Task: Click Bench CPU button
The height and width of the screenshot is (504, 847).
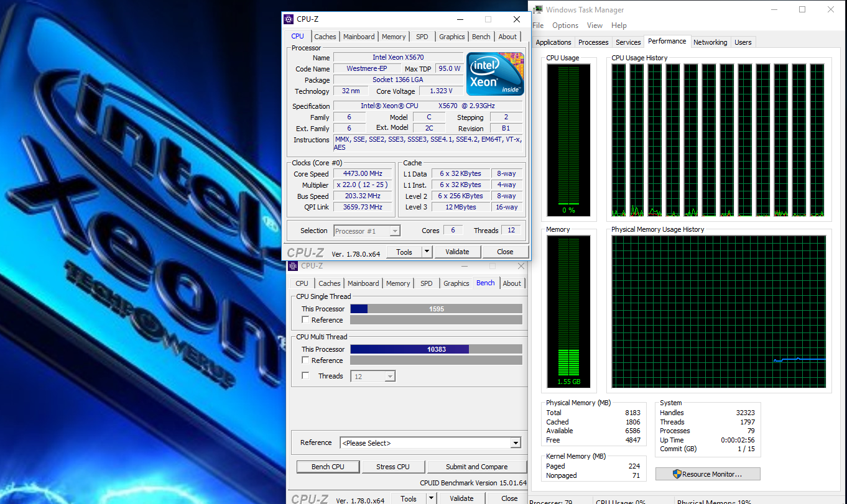Action: click(328, 467)
